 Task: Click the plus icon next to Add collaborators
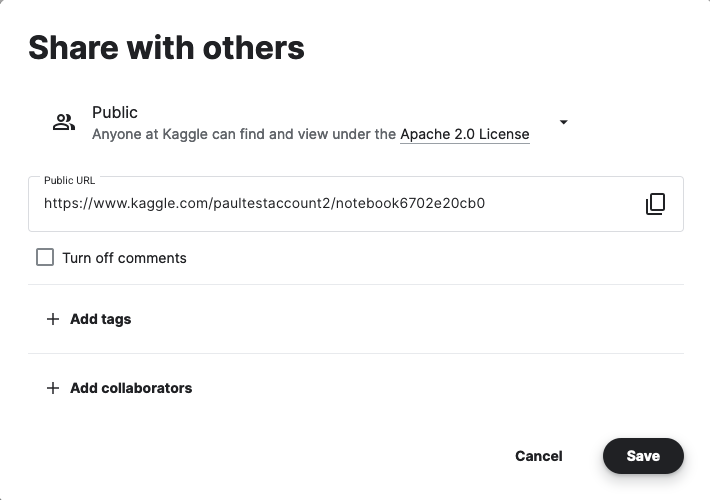coord(53,388)
